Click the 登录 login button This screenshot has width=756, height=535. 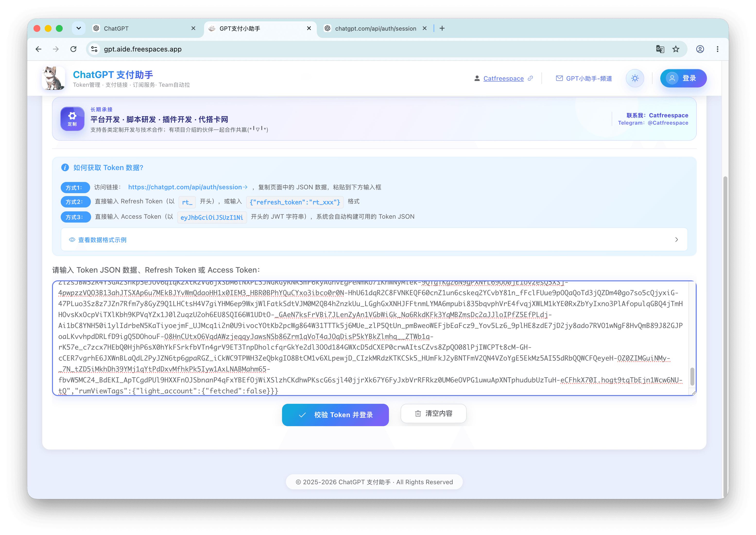coord(683,78)
